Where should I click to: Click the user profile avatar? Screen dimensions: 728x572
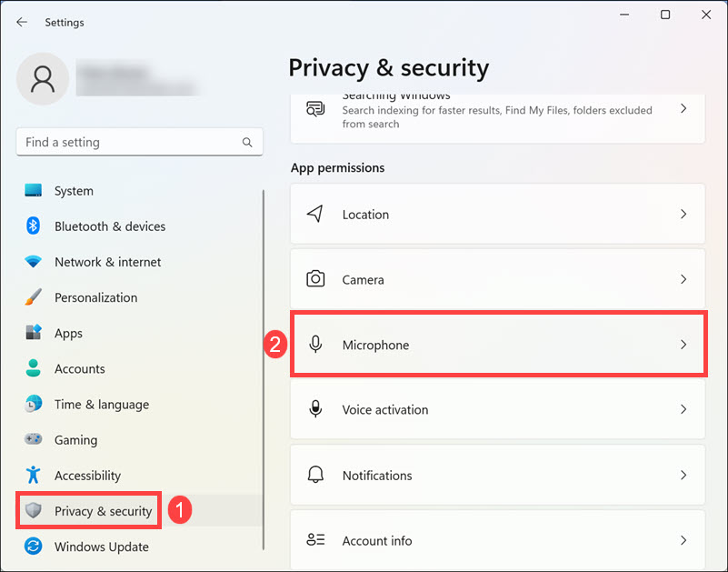[x=43, y=79]
